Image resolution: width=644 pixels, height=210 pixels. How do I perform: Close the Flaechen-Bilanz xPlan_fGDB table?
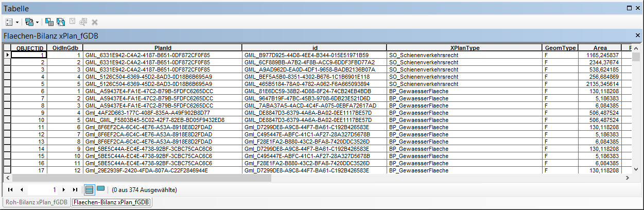638,36
